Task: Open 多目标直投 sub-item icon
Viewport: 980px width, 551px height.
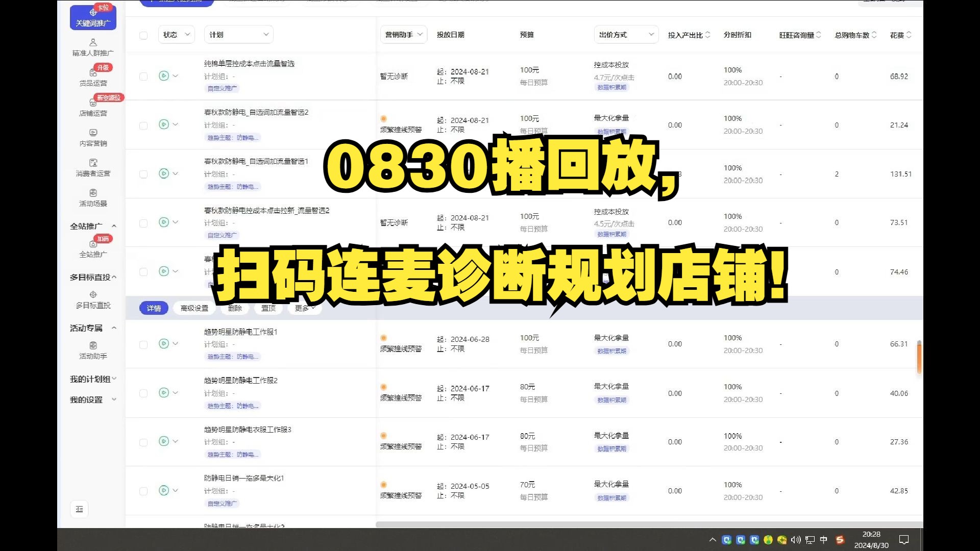Action: click(x=93, y=294)
